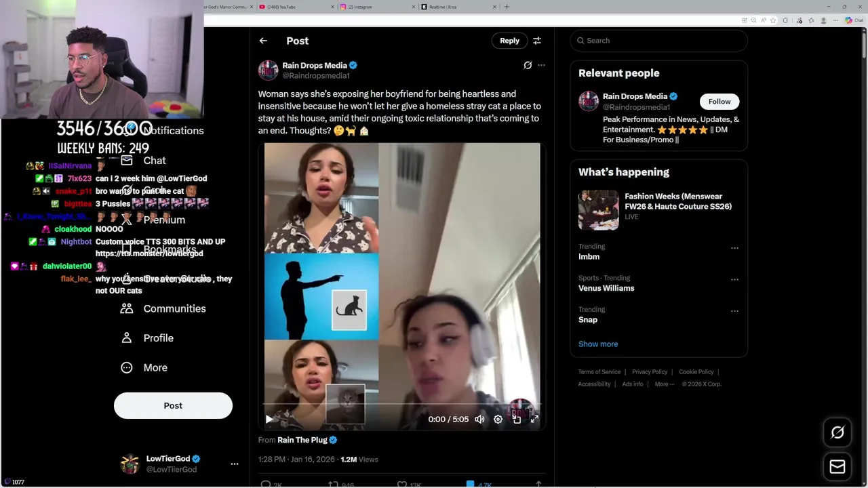Open more options for Snap trend
Viewport: 868px width, 488px height.
point(734,311)
